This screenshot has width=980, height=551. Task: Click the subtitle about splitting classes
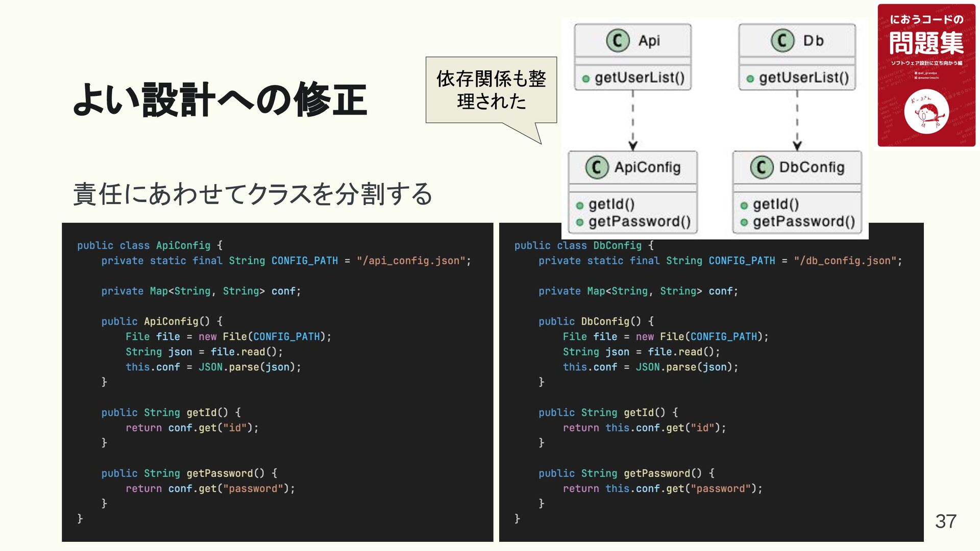coord(253,194)
